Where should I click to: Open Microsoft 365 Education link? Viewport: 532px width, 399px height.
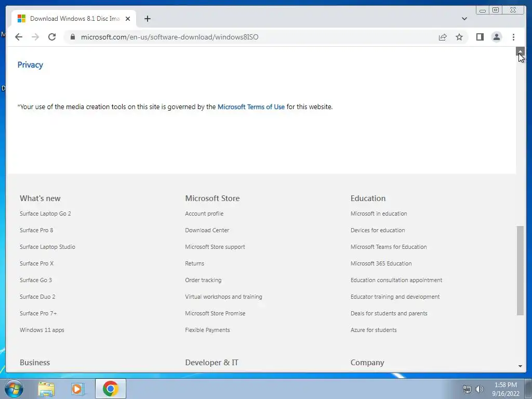click(381, 263)
